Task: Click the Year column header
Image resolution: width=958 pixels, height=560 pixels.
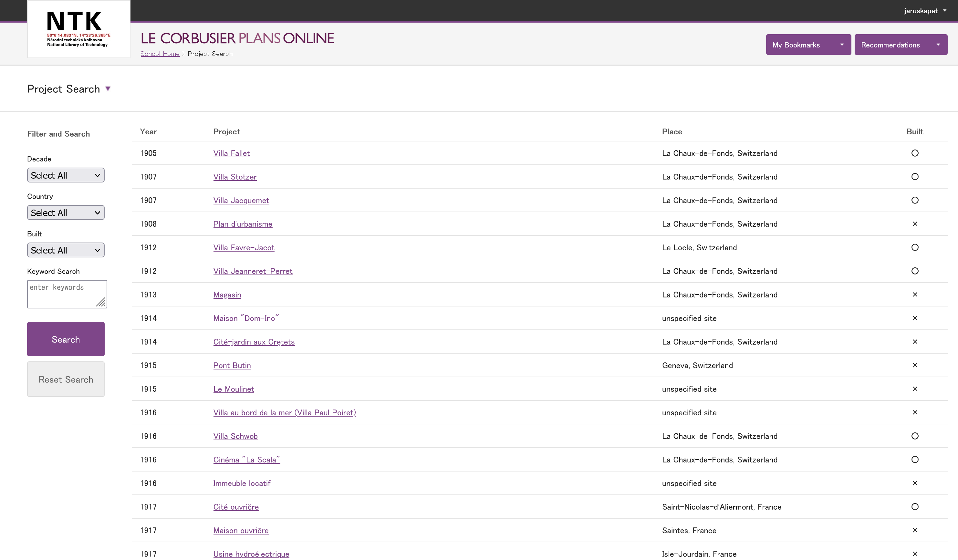Action: (x=148, y=131)
